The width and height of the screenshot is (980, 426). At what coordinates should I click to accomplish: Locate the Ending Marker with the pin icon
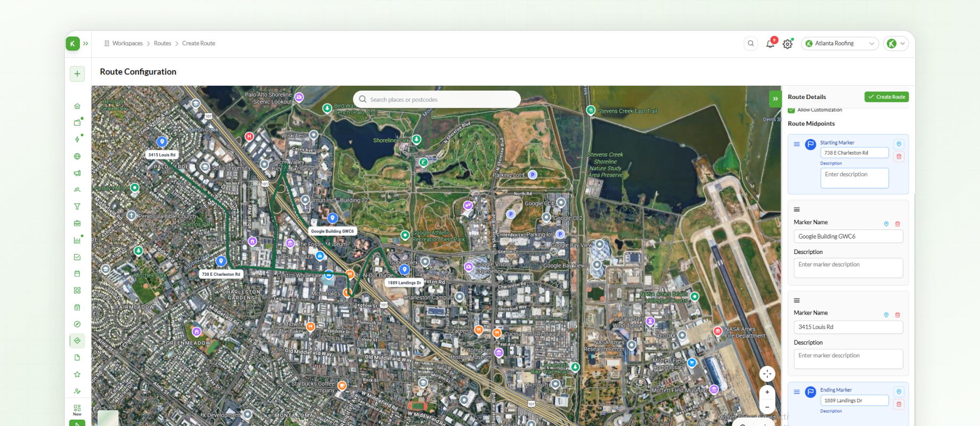pos(899,392)
